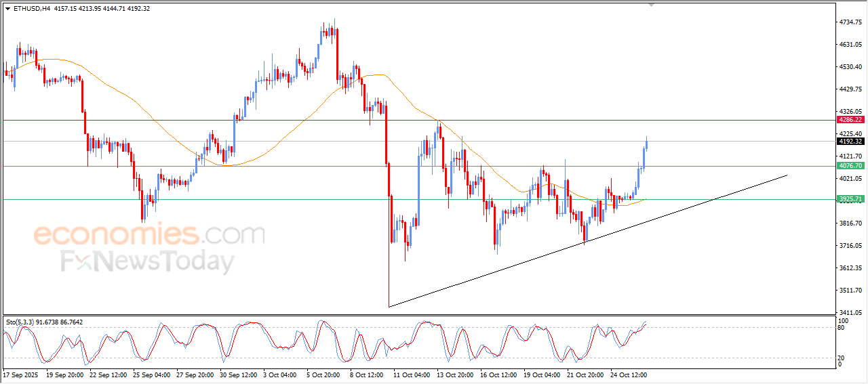Click the ETHUSD,H4 chart title text
This screenshot has width=868, height=384.
click(31, 9)
